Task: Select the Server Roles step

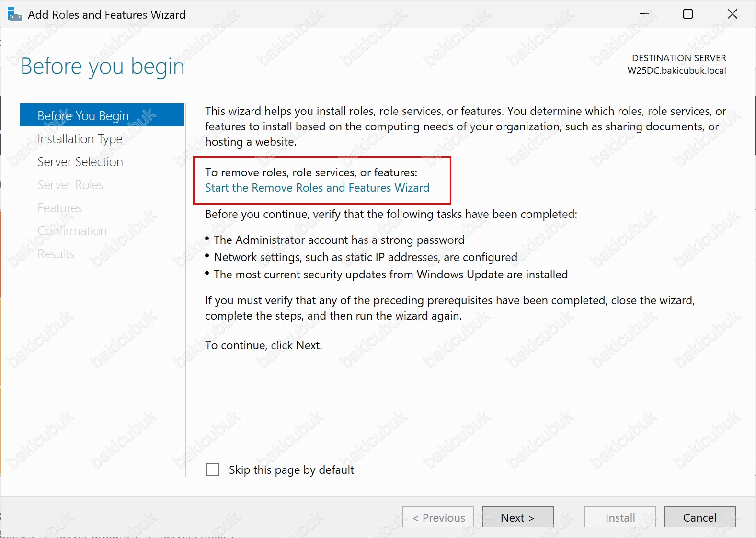Action: [70, 185]
